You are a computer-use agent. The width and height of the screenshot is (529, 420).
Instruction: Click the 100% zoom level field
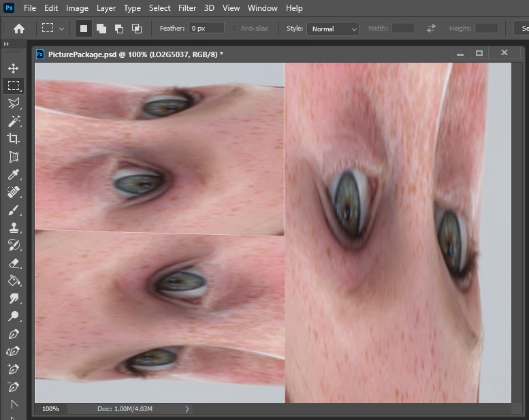(50, 409)
